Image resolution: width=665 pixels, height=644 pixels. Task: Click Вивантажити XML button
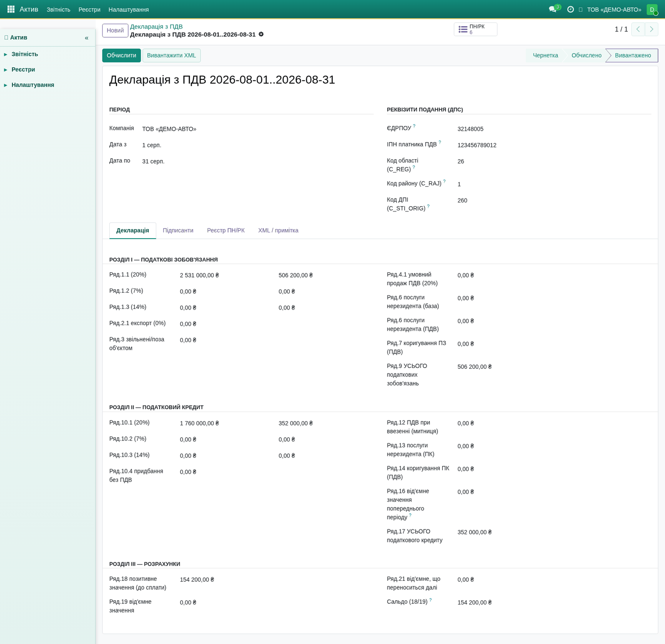pos(171,56)
